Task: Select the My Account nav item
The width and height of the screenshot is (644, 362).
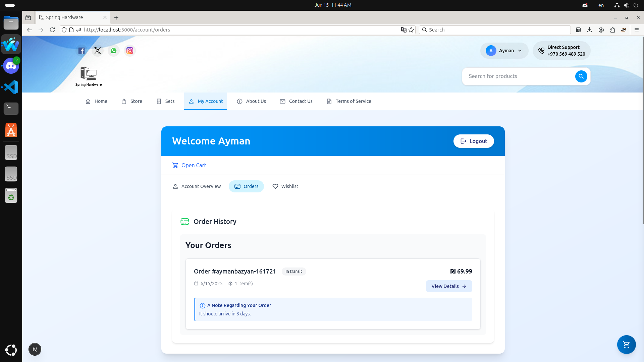Action: (x=206, y=101)
